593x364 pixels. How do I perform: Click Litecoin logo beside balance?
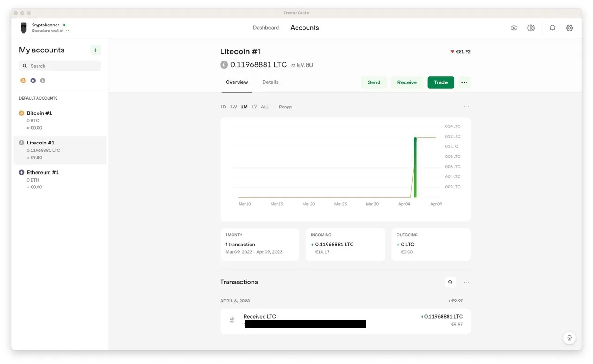point(224,65)
